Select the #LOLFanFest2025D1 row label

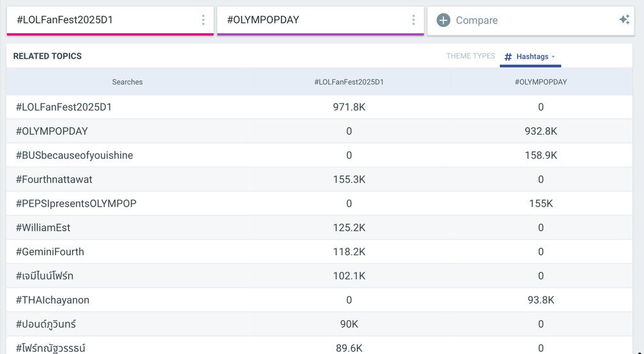point(64,107)
